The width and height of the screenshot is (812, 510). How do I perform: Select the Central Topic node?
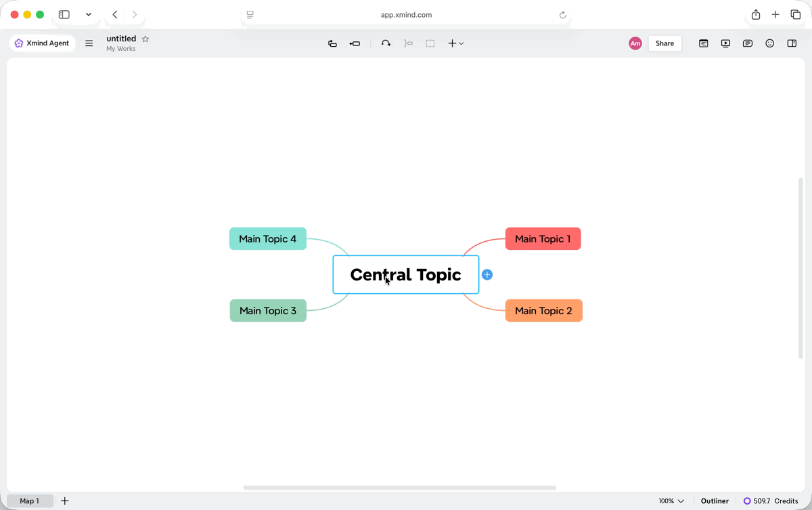[x=406, y=274]
